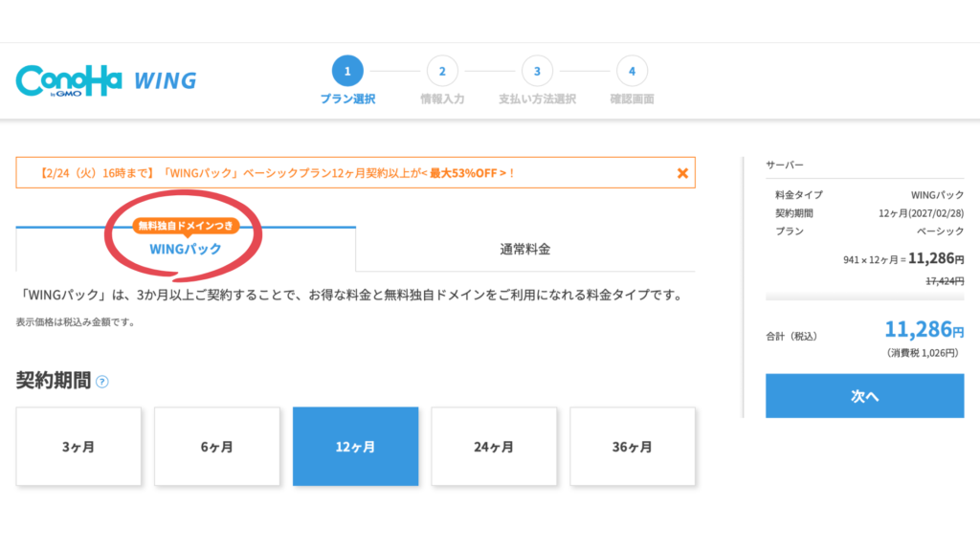980x551 pixels.
Task: Select the 12ヶ月 contract period
Action: (355, 447)
